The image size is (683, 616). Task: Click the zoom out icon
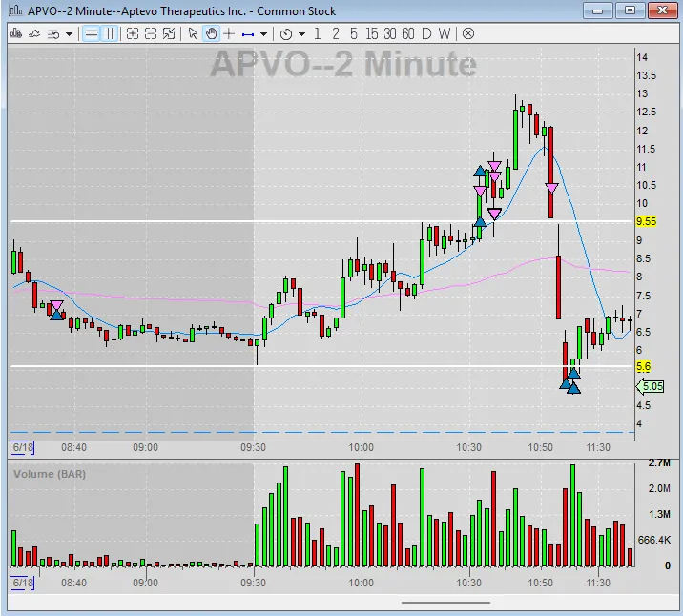[x=151, y=33]
